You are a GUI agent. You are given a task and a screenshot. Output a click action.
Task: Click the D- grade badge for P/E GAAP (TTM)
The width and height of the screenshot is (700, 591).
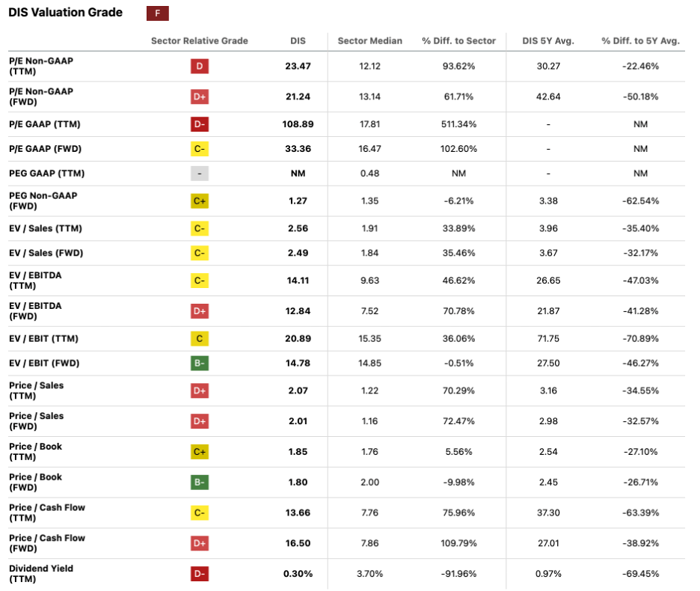coord(199,124)
